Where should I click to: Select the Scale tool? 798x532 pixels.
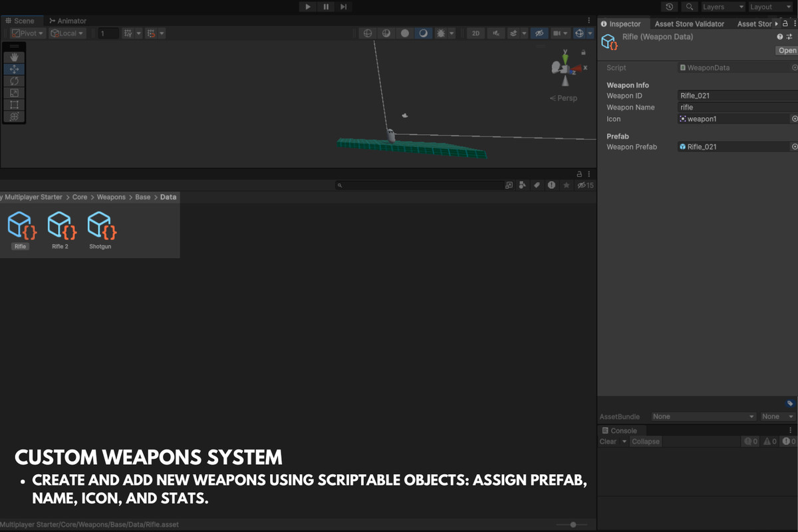pos(13,92)
